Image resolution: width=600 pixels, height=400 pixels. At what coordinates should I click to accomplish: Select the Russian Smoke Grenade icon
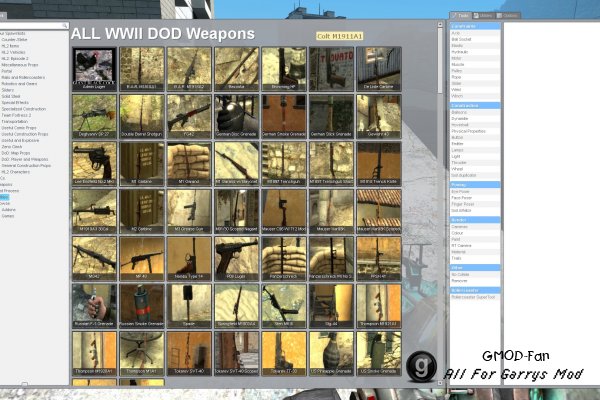(x=142, y=306)
